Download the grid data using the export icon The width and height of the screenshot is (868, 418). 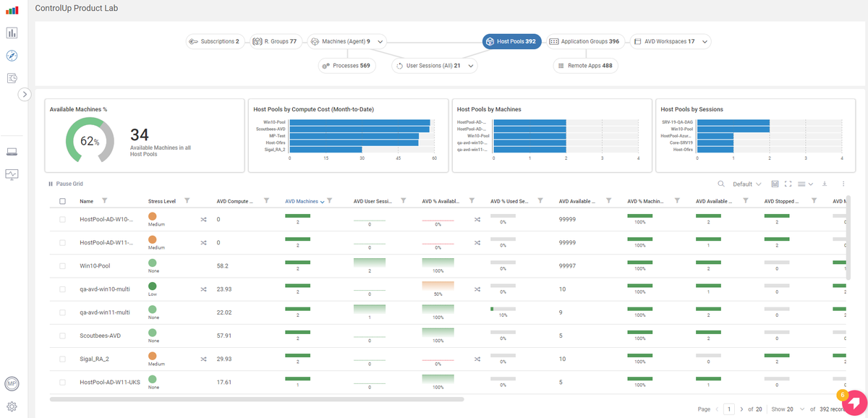click(x=824, y=184)
